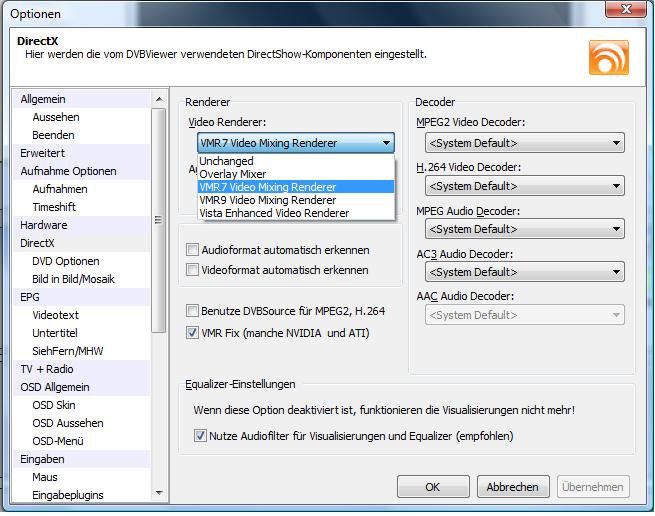Select Overlay Mixer from renderer list
This screenshot has width=655, height=516.
[232, 174]
